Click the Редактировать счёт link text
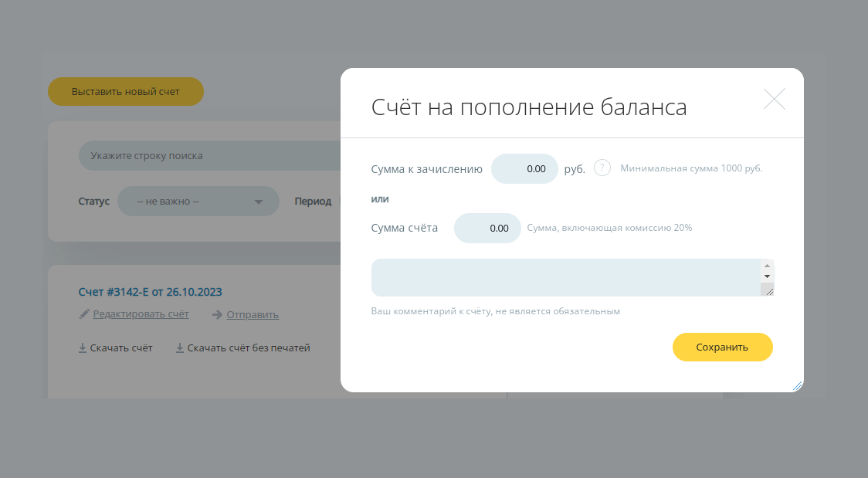Screen dimensions: 868x478 pos(141,314)
